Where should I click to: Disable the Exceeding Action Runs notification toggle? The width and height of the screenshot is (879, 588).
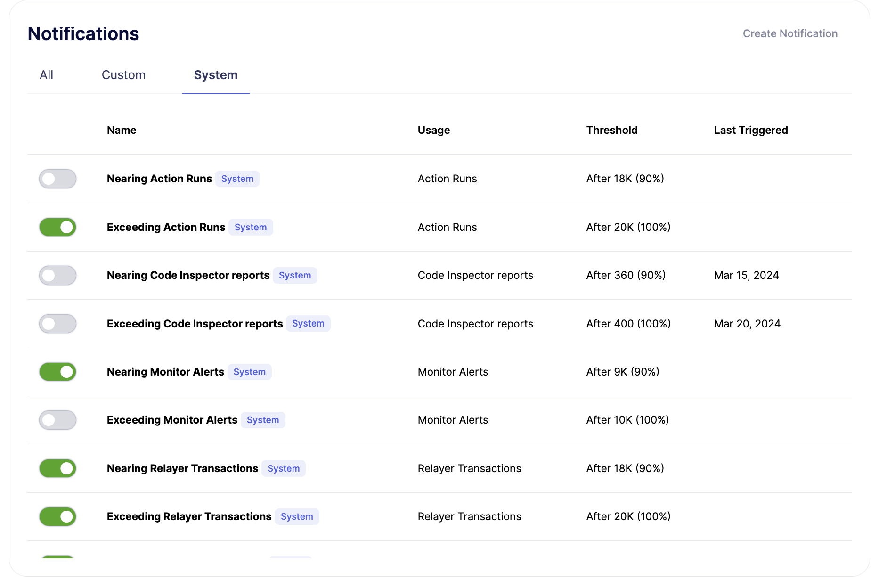point(57,227)
